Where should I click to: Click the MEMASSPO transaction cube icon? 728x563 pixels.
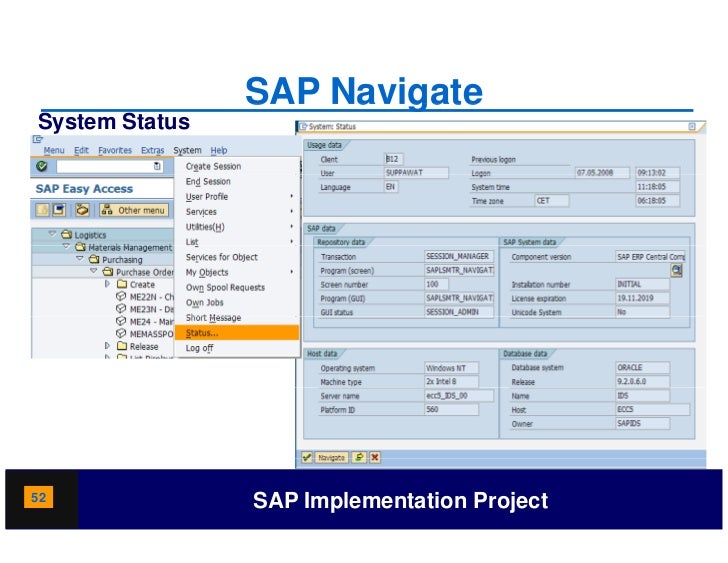point(121,333)
